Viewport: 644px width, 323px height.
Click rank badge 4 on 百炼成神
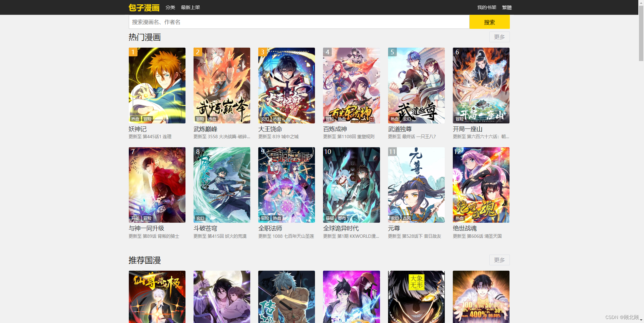[x=328, y=52]
